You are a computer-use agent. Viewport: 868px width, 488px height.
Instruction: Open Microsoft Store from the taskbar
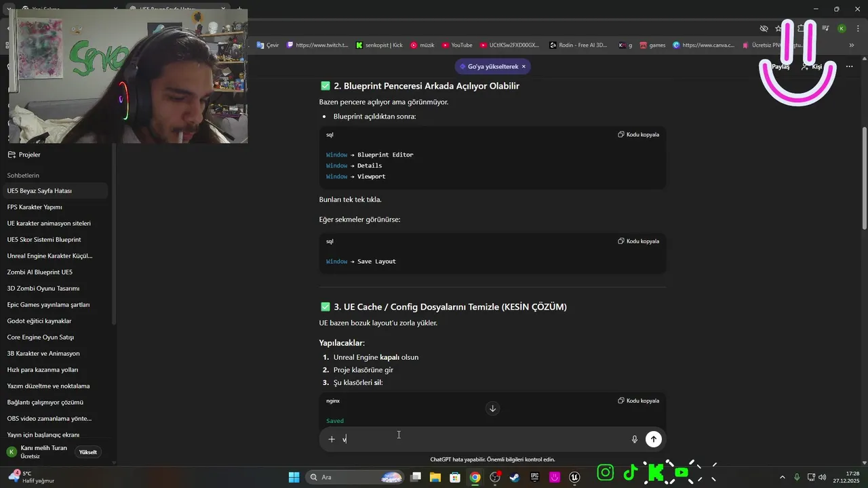456,477
